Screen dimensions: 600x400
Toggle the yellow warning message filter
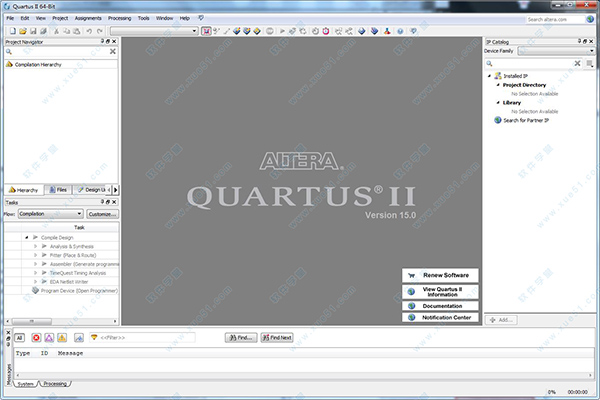pos(62,338)
